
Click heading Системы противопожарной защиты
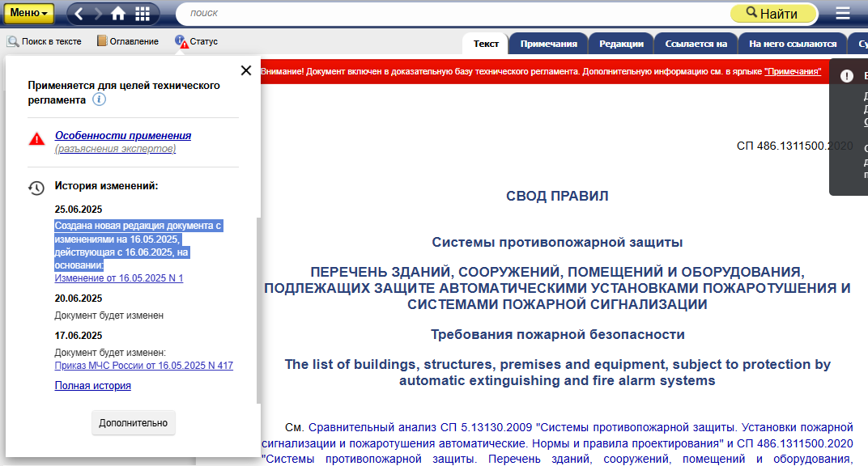click(x=557, y=243)
